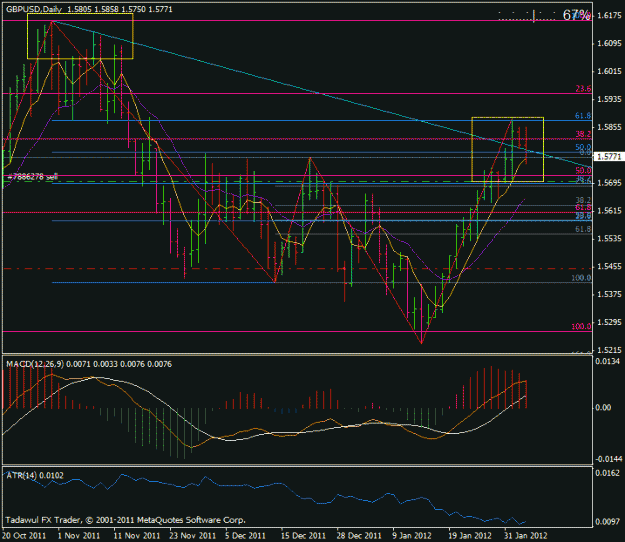The image size is (625, 542).
Task: Click the 9 Jan 2012 date label
Action: (x=412, y=536)
